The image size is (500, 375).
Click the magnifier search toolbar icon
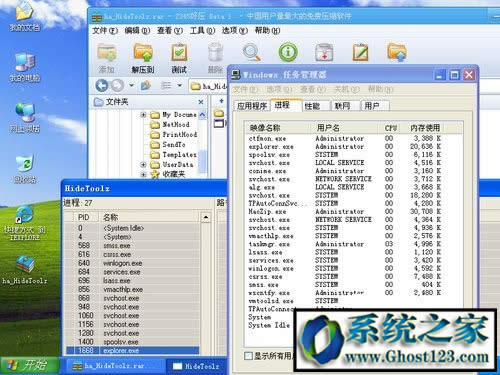252,52
